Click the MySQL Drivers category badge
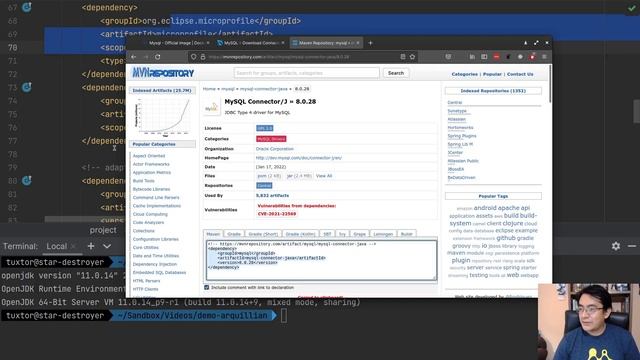Image resolution: width=640 pixels, height=360 pixels. 271,139
